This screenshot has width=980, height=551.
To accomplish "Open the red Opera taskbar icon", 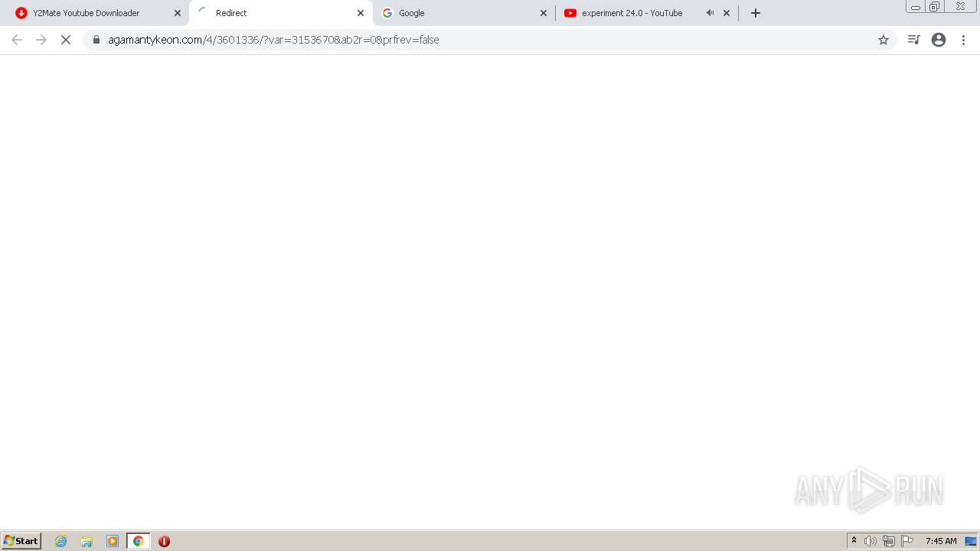I will tap(164, 541).
